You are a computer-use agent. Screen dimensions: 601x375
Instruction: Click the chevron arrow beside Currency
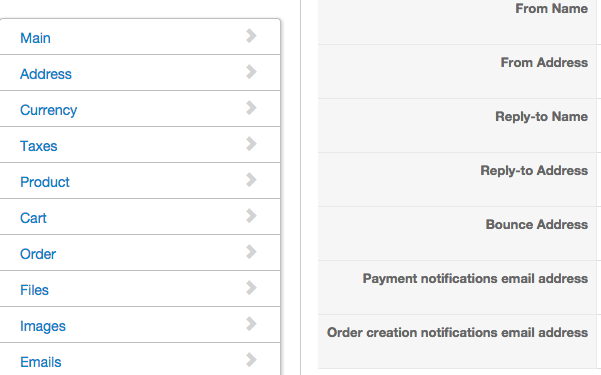tap(251, 108)
